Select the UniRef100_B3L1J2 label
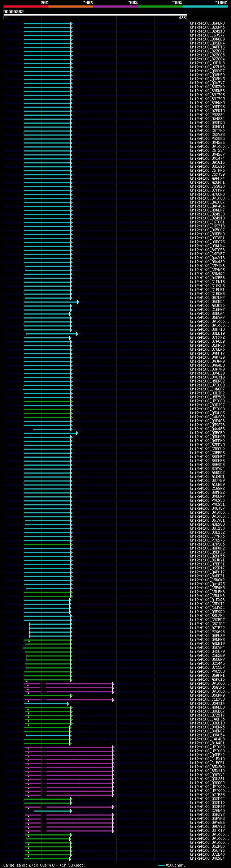The width and height of the screenshot is (231, 868). (x=207, y=533)
